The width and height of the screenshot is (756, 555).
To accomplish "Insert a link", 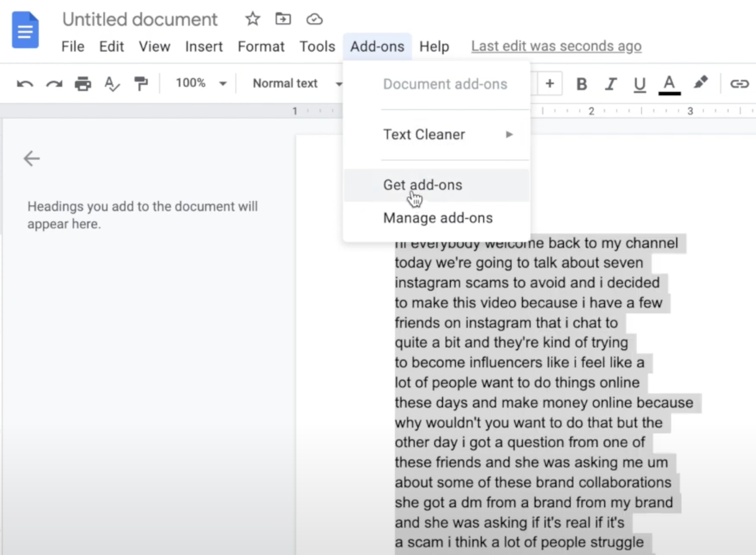I will pyautogui.click(x=739, y=84).
